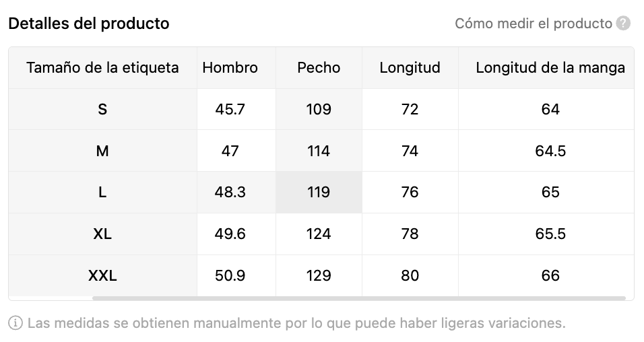The image size is (644, 342).
Task: Click the 64.5 sleeve length cell
Action: (x=550, y=151)
